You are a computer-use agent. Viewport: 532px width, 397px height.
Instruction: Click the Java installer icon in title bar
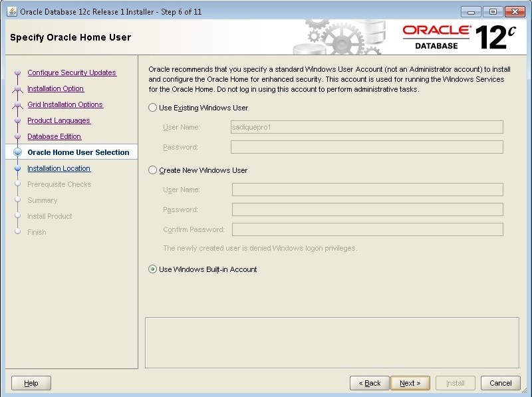pos(12,11)
